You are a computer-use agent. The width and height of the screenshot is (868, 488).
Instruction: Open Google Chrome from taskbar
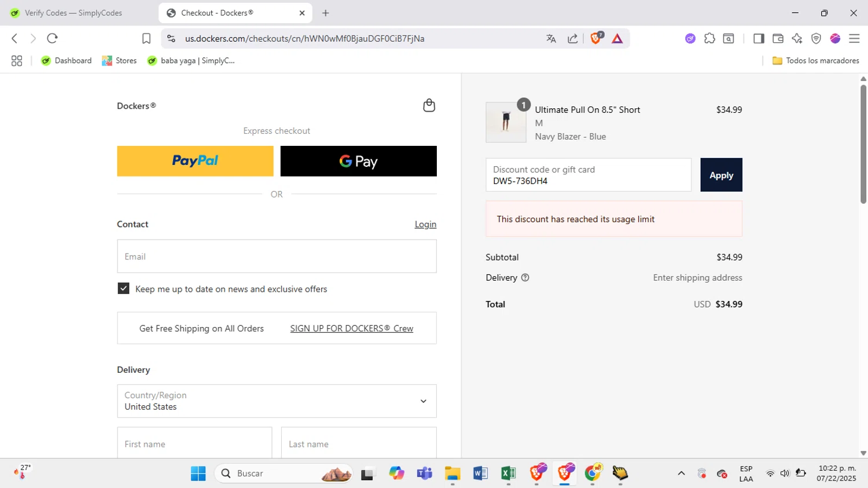[593, 474]
